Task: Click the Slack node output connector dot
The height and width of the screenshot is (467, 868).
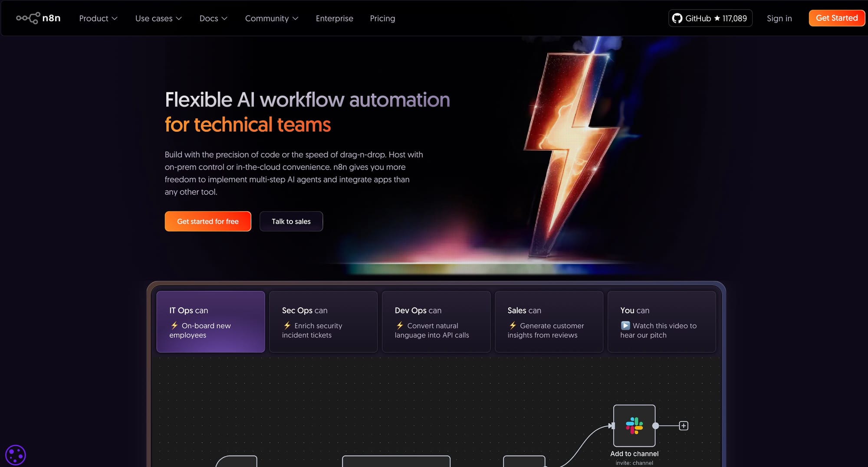Action: pyautogui.click(x=656, y=426)
